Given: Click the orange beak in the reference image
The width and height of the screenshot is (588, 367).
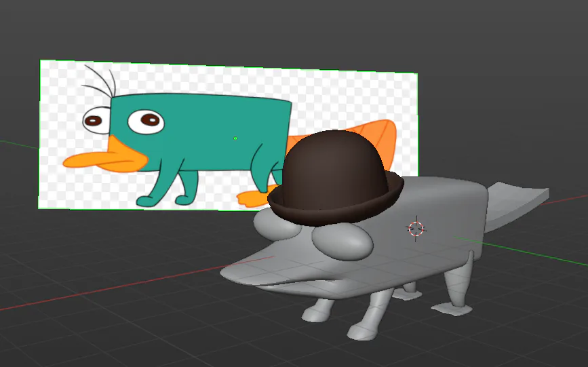Looking at the screenshot, I should (107, 157).
